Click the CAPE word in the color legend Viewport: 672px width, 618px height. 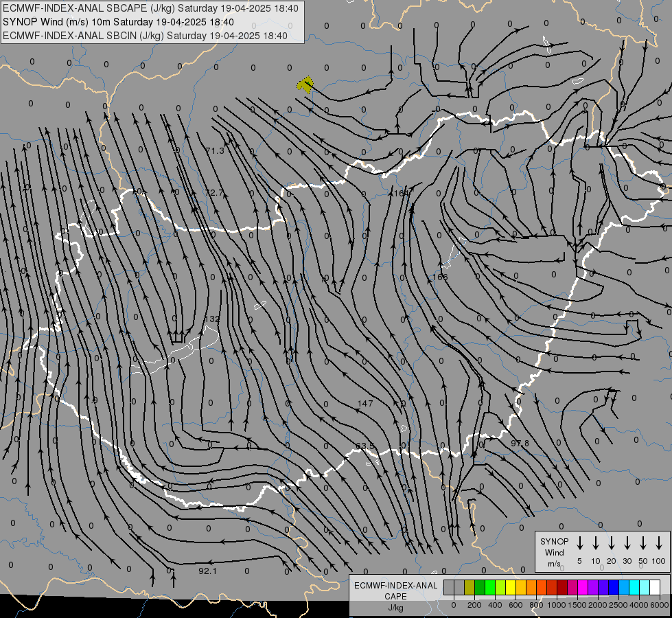pyautogui.click(x=395, y=597)
